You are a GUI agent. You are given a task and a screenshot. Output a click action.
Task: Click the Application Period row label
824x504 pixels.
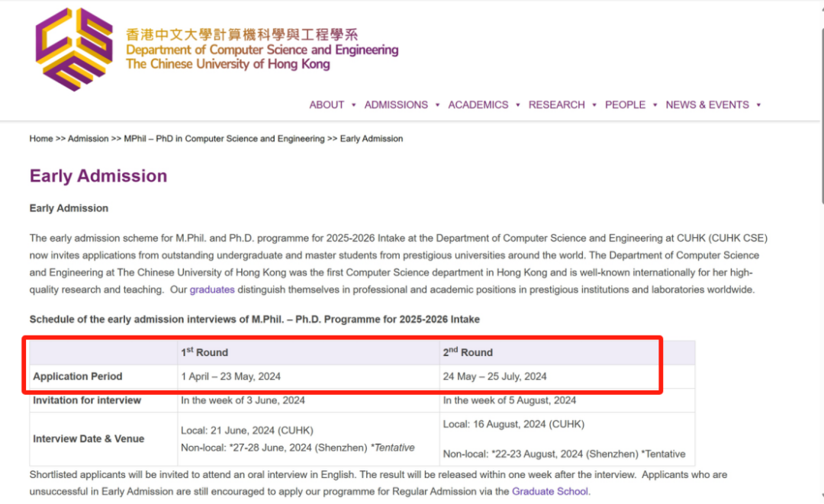click(78, 377)
